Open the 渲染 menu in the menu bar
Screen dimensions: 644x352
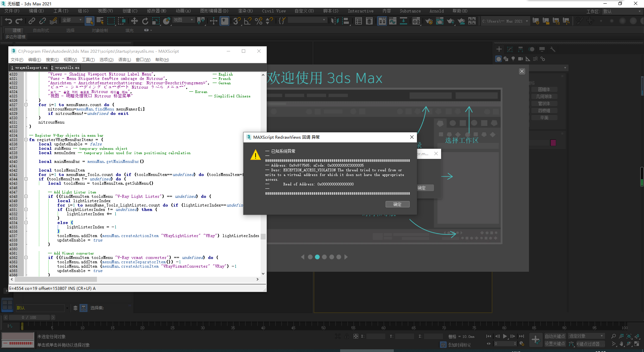point(245,11)
